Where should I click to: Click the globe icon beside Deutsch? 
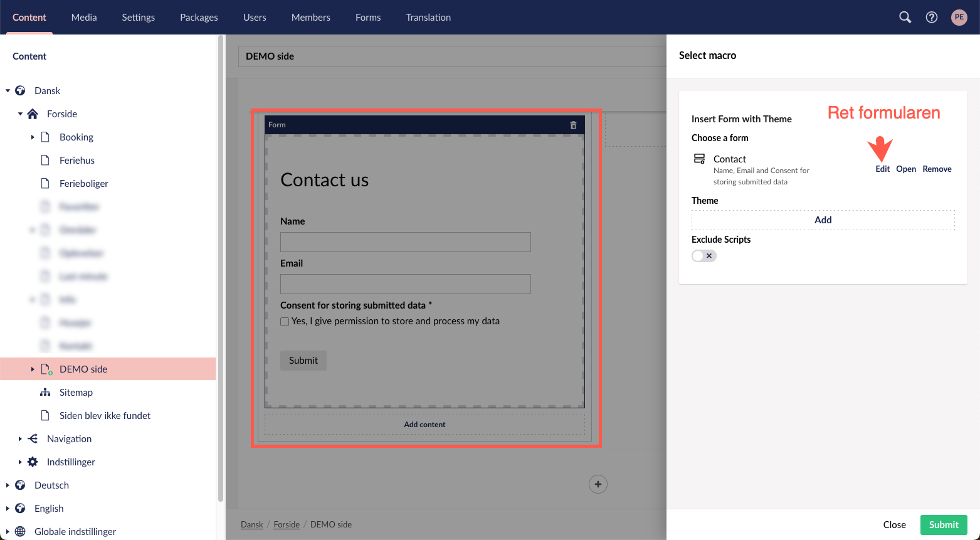20,485
